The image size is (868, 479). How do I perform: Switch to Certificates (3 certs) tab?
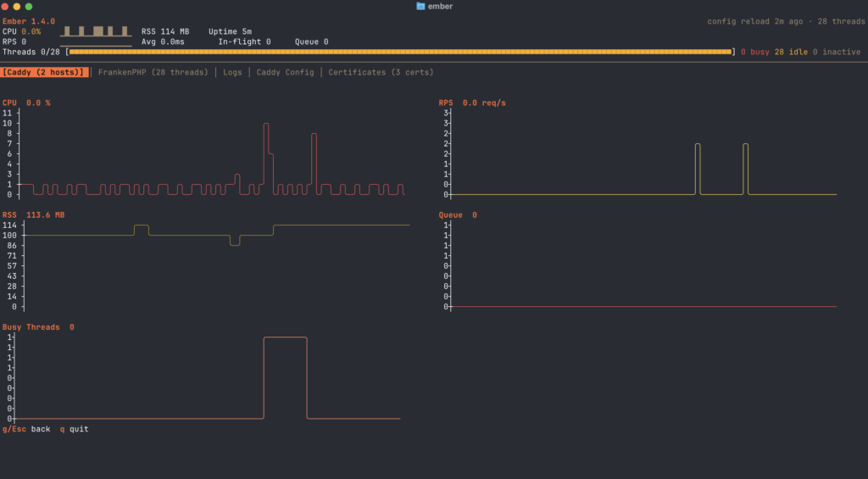381,72
